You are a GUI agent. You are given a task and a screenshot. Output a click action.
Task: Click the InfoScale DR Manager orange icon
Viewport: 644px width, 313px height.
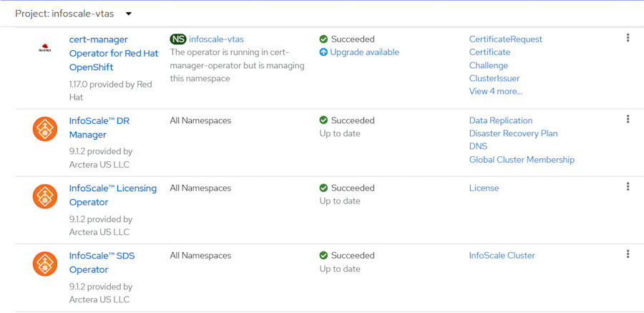pyautogui.click(x=45, y=129)
